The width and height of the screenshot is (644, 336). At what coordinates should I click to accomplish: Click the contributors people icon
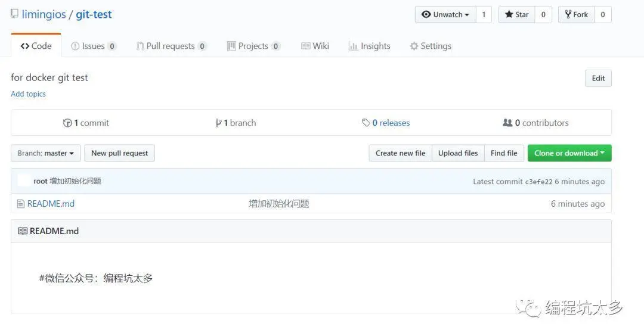pos(507,123)
